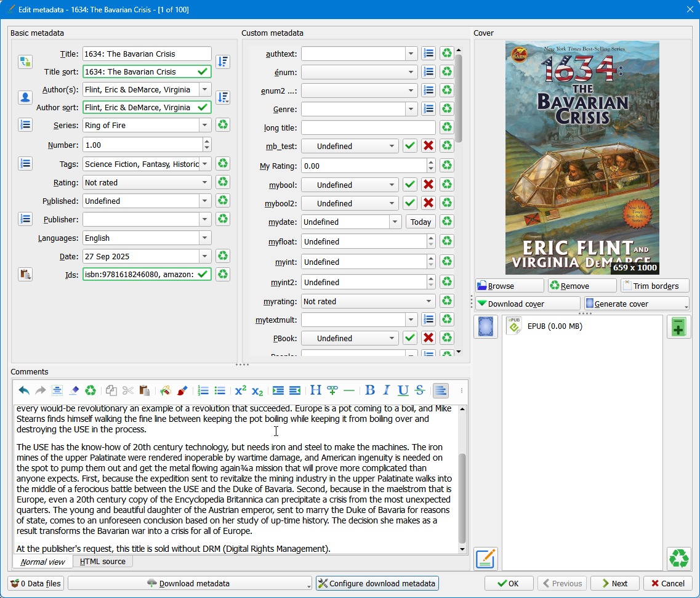Set mb_test to yes with green checkmark
Image resolution: width=700 pixels, height=598 pixels.
[410, 146]
